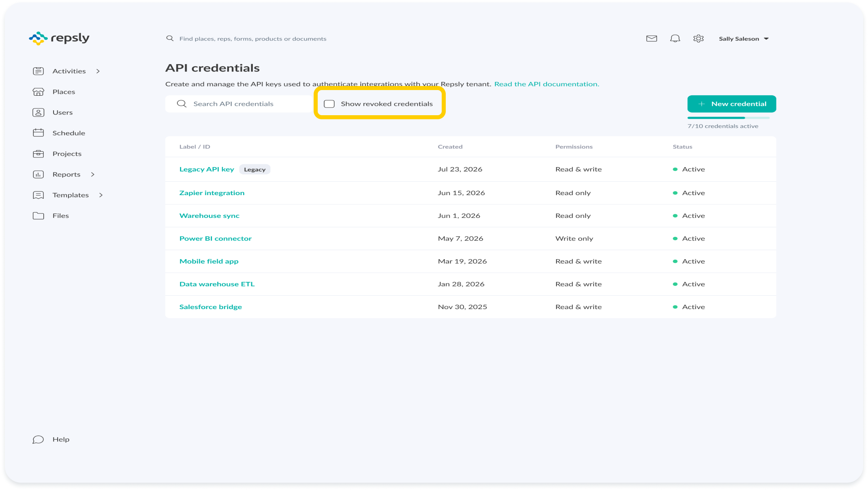Select Reports in the sidebar menu
The image size is (868, 490).
[x=66, y=174]
